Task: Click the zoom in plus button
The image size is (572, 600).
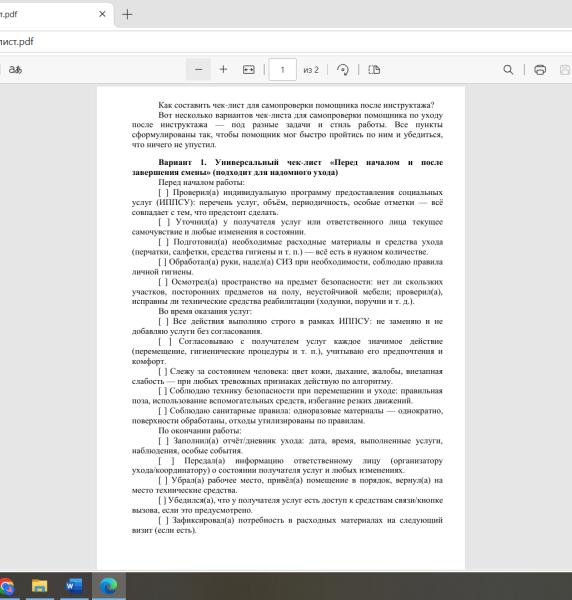Action: pos(223,70)
